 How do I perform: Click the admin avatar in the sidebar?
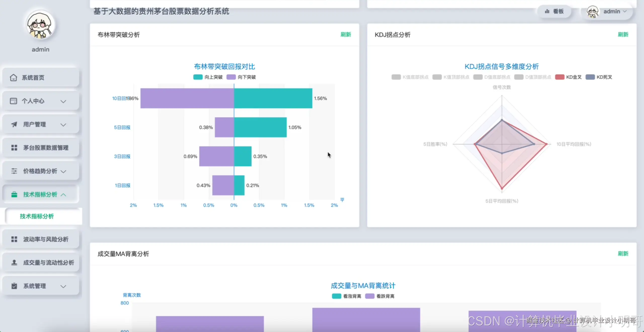click(x=40, y=25)
